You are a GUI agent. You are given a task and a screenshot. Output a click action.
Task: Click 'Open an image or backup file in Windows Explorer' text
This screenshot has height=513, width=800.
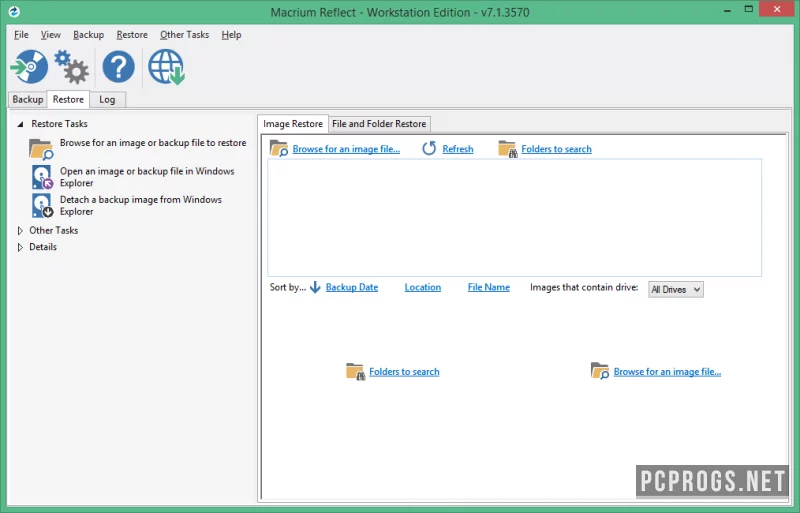147,177
